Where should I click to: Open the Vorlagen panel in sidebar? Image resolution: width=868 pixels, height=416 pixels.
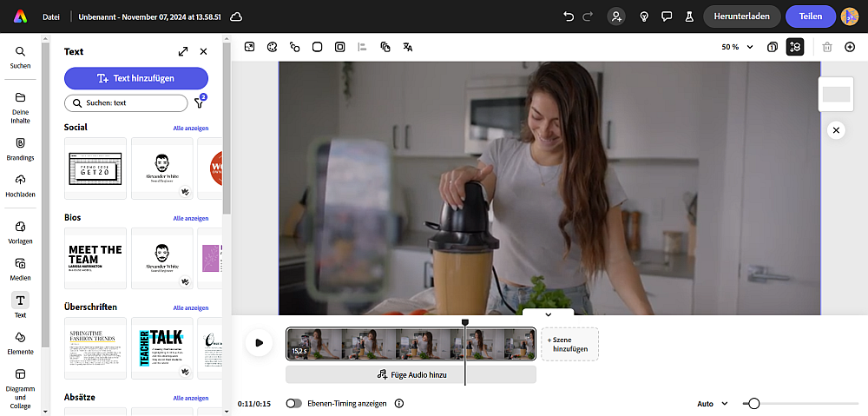click(x=21, y=232)
